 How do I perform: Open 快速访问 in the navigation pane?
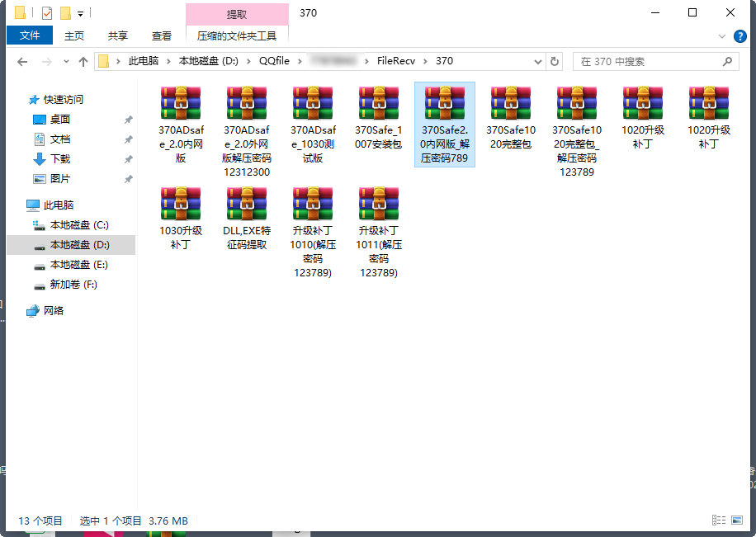[64, 100]
